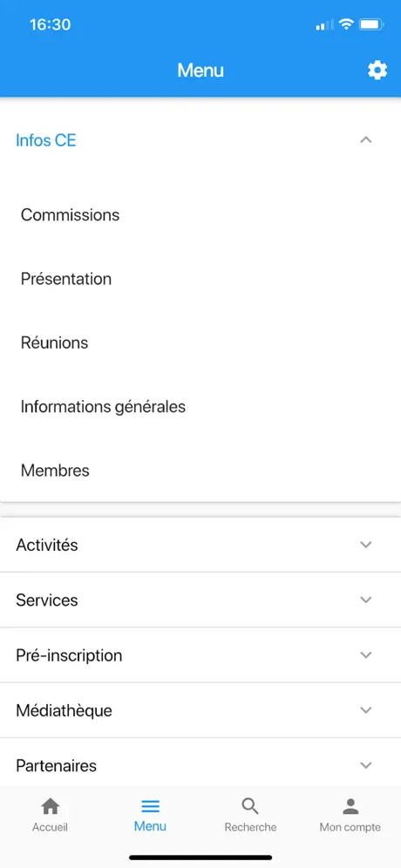Select Membres under Infos CE

[55, 471]
